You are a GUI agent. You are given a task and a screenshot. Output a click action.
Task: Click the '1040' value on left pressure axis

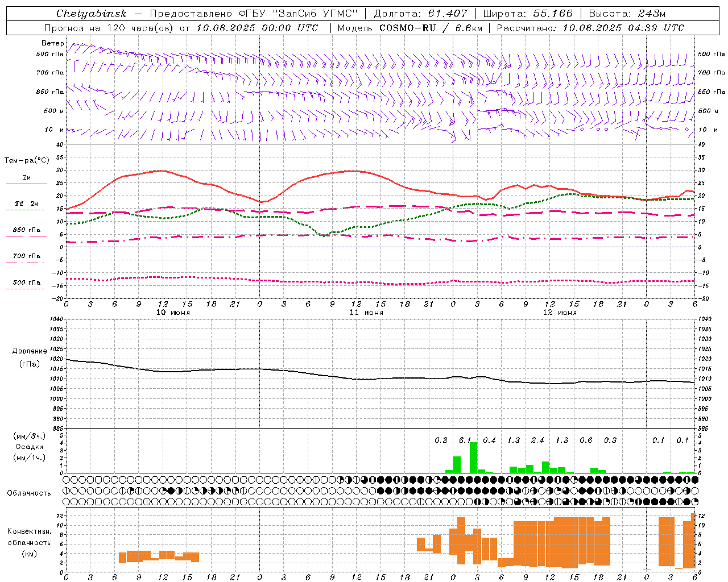click(x=56, y=319)
